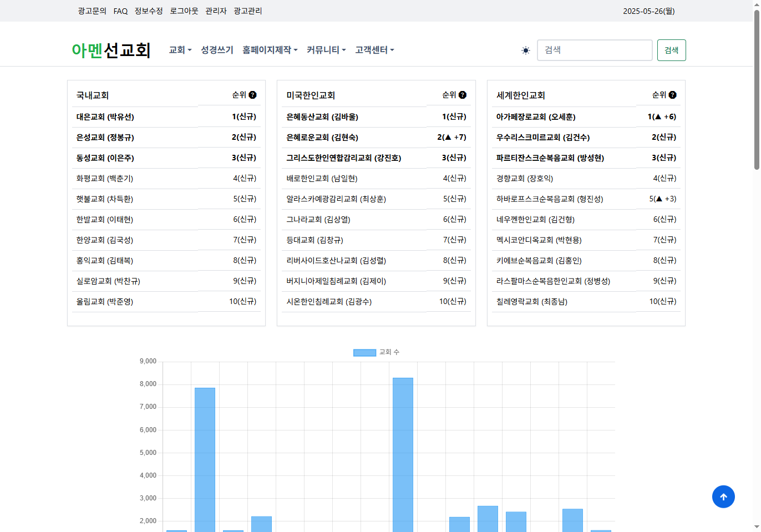Image resolution: width=761 pixels, height=532 pixels.
Task: Click help icon beside 국내교회 순위
Action: coord(253,95)
